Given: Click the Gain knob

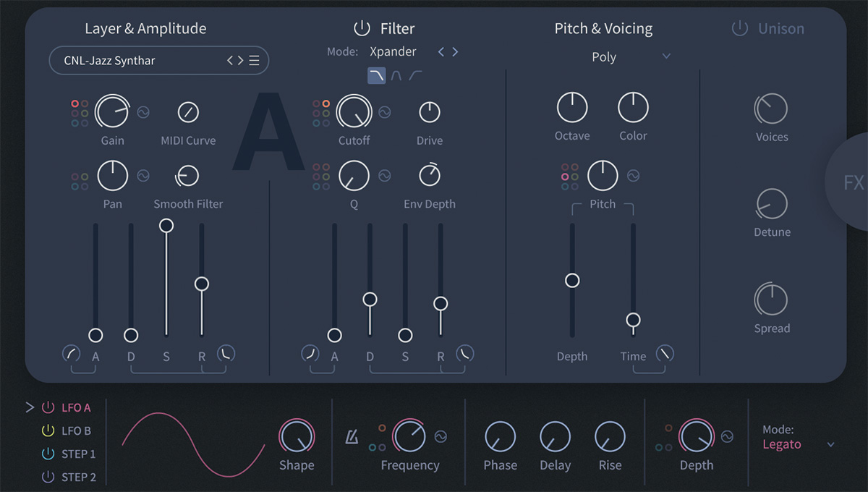Looking at the screenshot, I should click(113, 112).
